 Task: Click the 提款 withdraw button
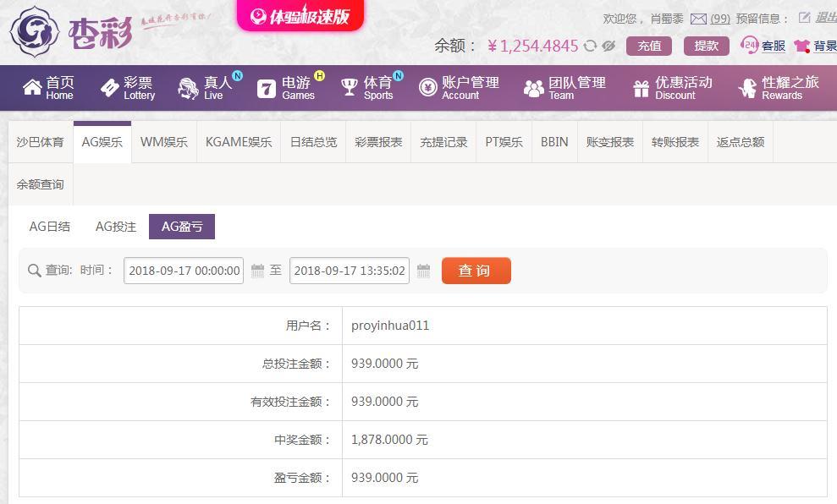(x=706, y=46)
